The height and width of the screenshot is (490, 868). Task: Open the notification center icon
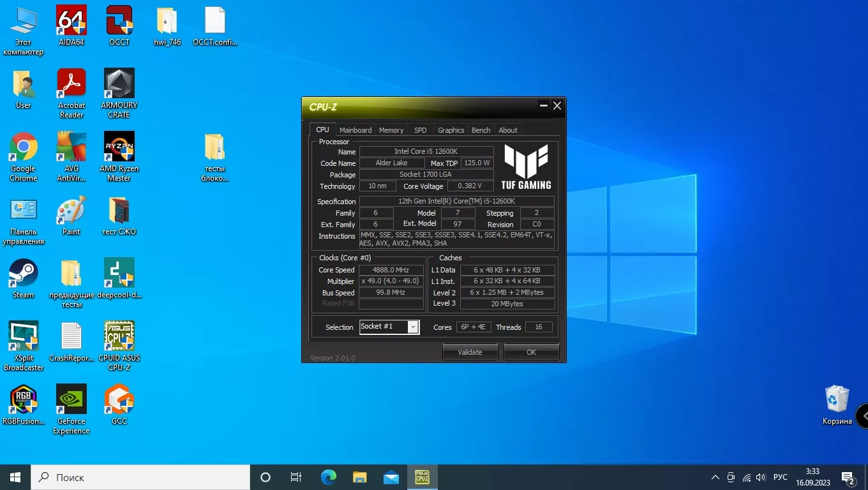(848, 477)
